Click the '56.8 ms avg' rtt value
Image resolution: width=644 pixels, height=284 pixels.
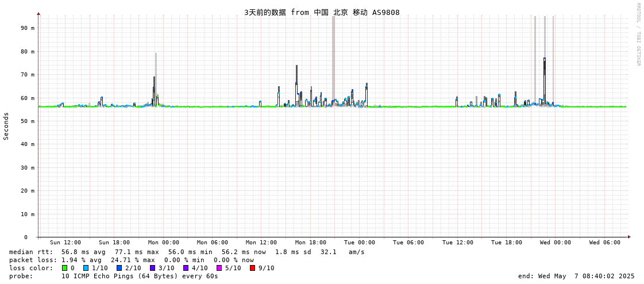83,252
